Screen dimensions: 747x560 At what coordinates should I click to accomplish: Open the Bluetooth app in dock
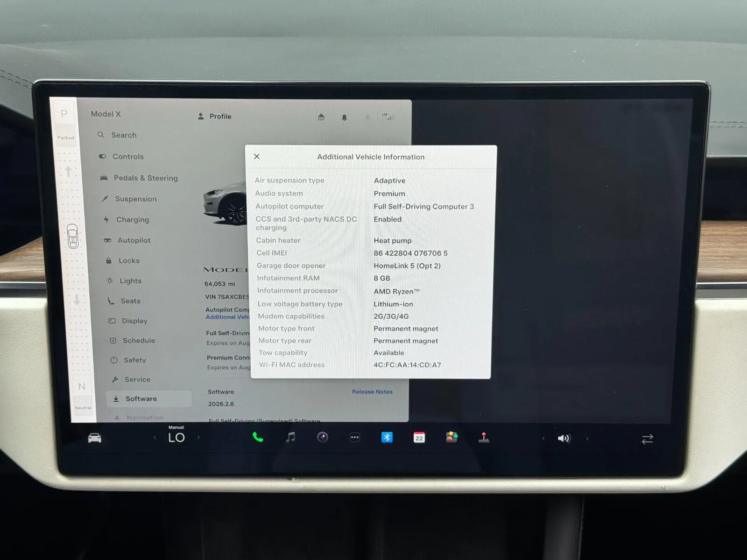(x=387, y=437)
